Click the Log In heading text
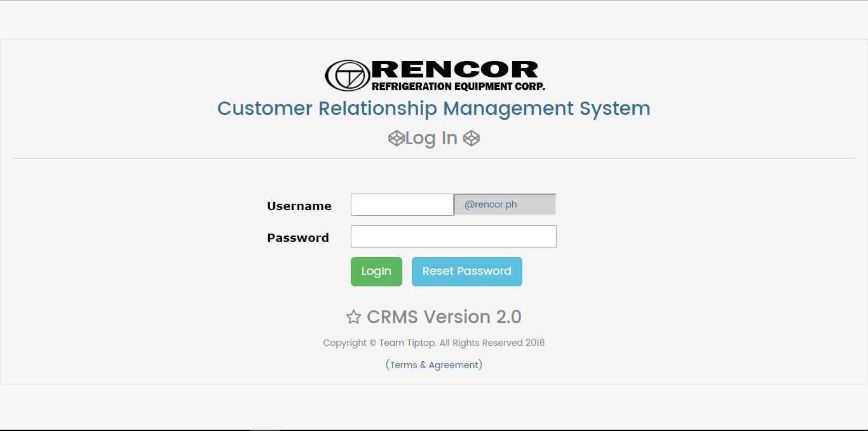Viewport: 868px width, 431px height. click(x=431, y=138)
